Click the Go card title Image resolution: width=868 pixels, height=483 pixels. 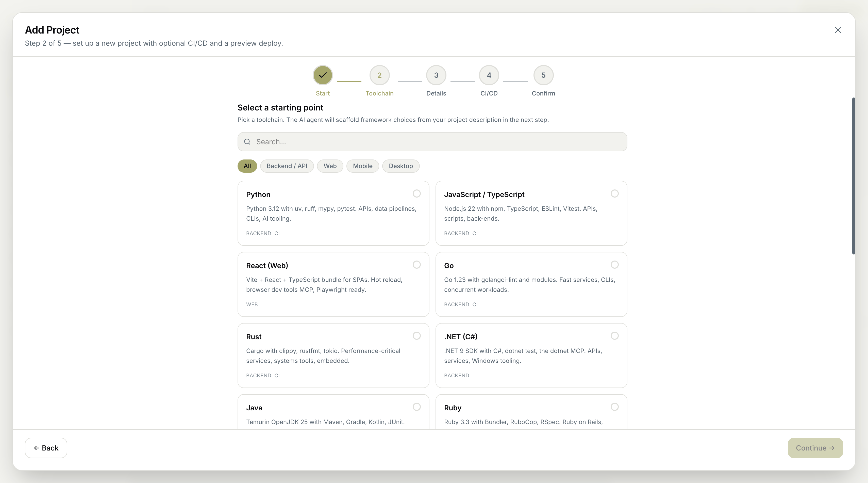point(449,266)
